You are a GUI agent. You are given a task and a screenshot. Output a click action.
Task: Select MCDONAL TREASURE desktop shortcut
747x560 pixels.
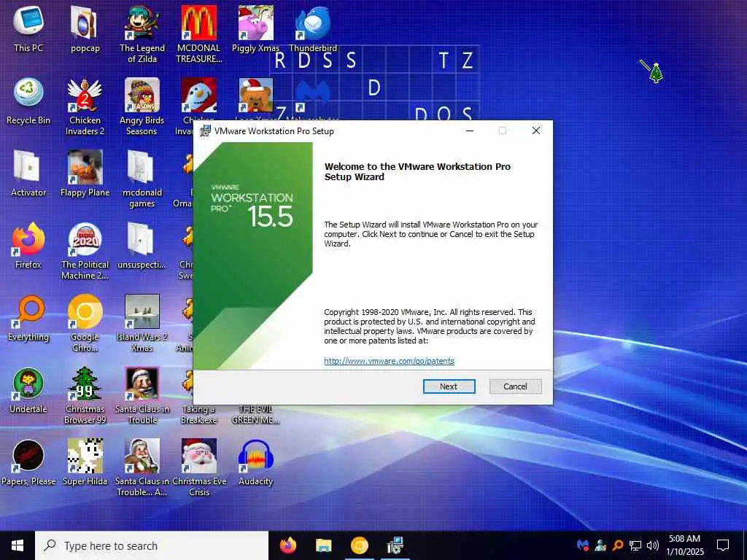(x=198, y=34)
